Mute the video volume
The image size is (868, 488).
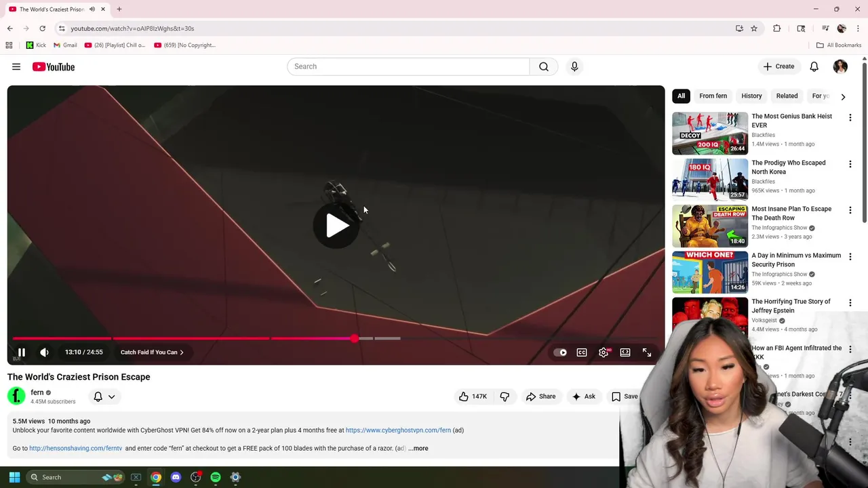tap(44, 352)
